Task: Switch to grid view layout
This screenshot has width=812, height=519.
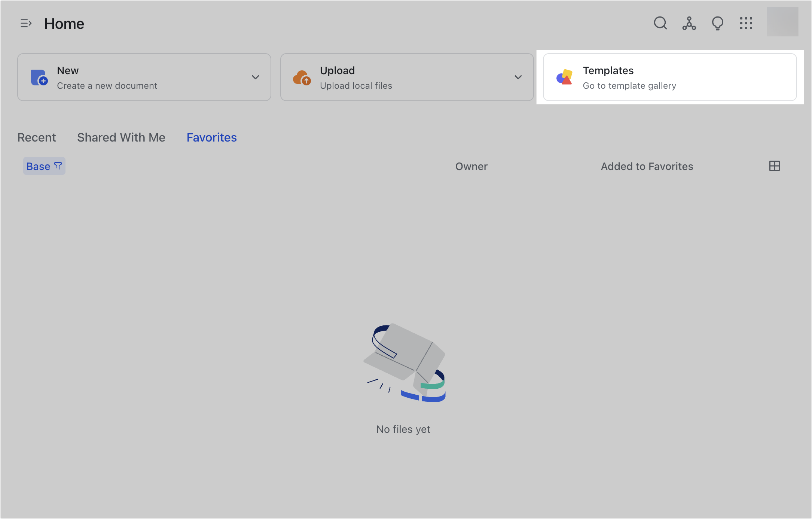Action: (774, 166)
